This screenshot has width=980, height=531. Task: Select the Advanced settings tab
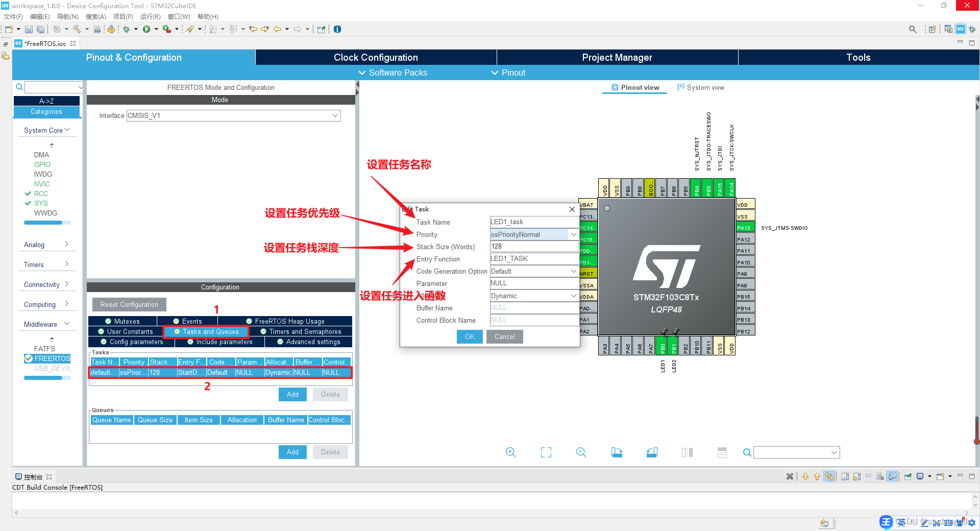[309, 342]
